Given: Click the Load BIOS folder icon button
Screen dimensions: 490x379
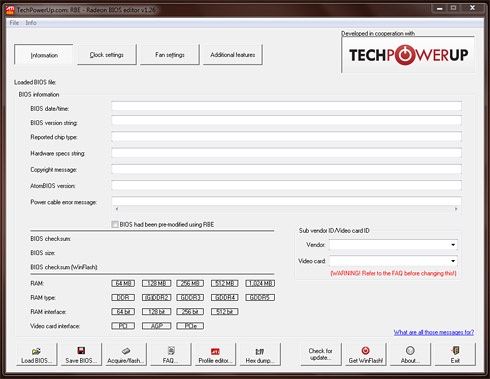Looking at the screenshot, I should pyautogui.click(x=36, y=355).
